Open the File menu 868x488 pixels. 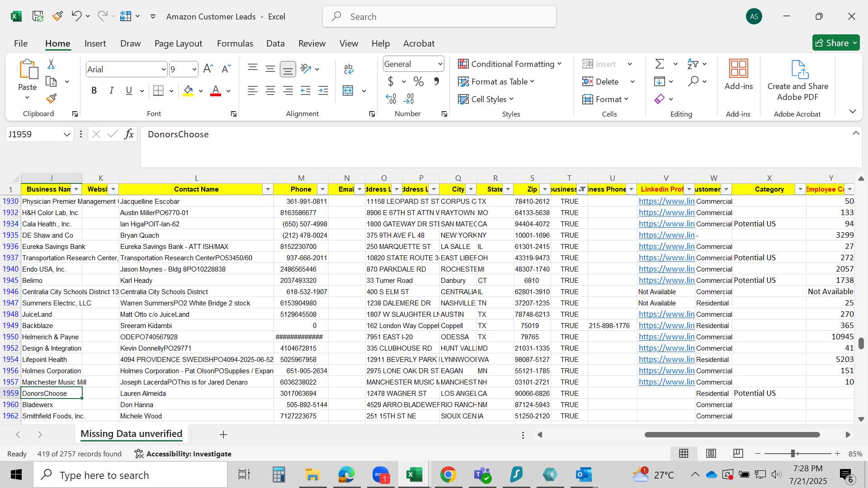tap(21, 43)
